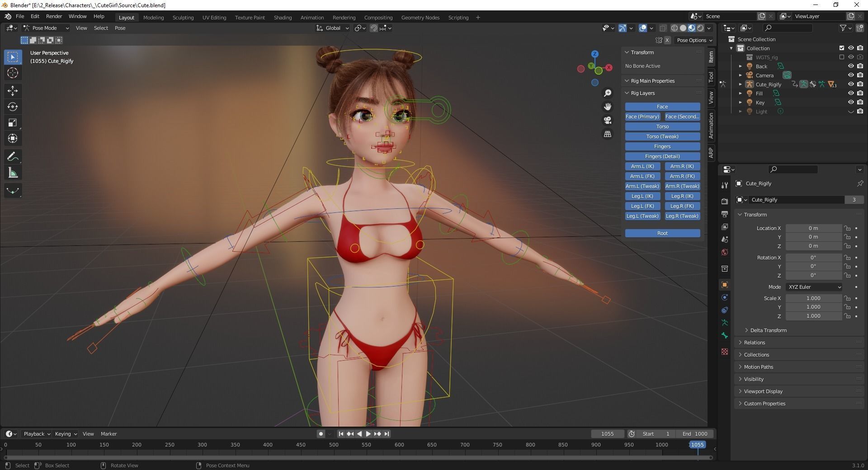Screen dimensions: 868x470
Task: Activate the Scale tool
Action: tap(13, 122)
